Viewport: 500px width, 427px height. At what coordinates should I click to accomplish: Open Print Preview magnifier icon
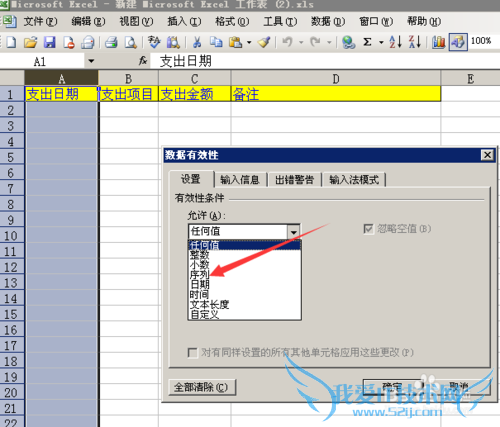click(130, 42)
